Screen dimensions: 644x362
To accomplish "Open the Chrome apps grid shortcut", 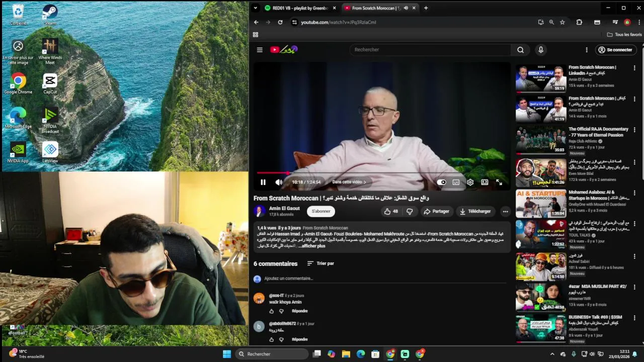I will 256,35.
